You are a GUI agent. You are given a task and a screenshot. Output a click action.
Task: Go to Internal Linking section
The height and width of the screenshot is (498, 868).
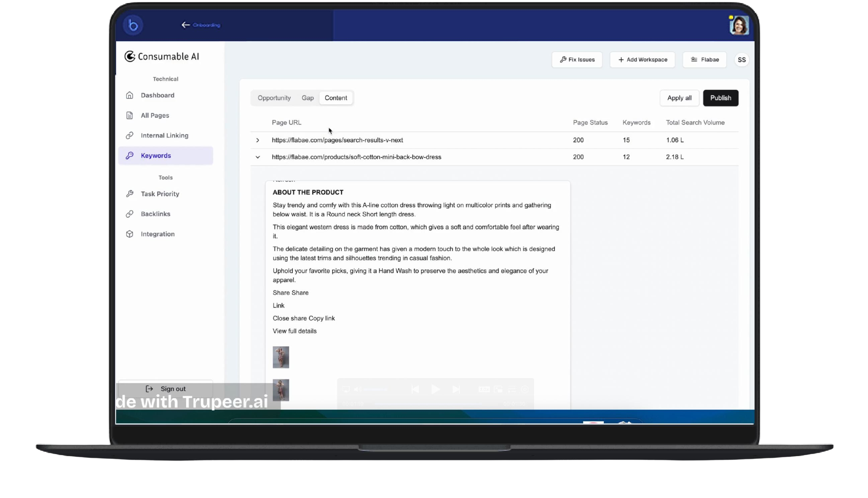tap(165, 136)
